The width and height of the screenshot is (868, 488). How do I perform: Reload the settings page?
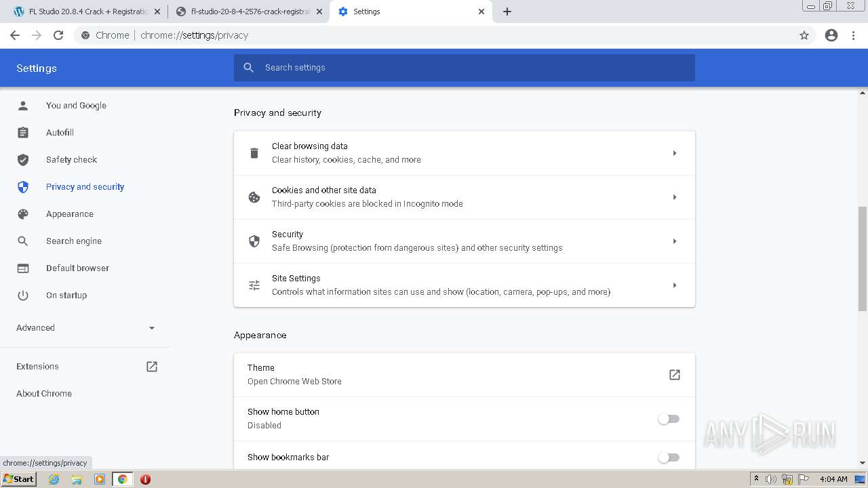point(58,35)
